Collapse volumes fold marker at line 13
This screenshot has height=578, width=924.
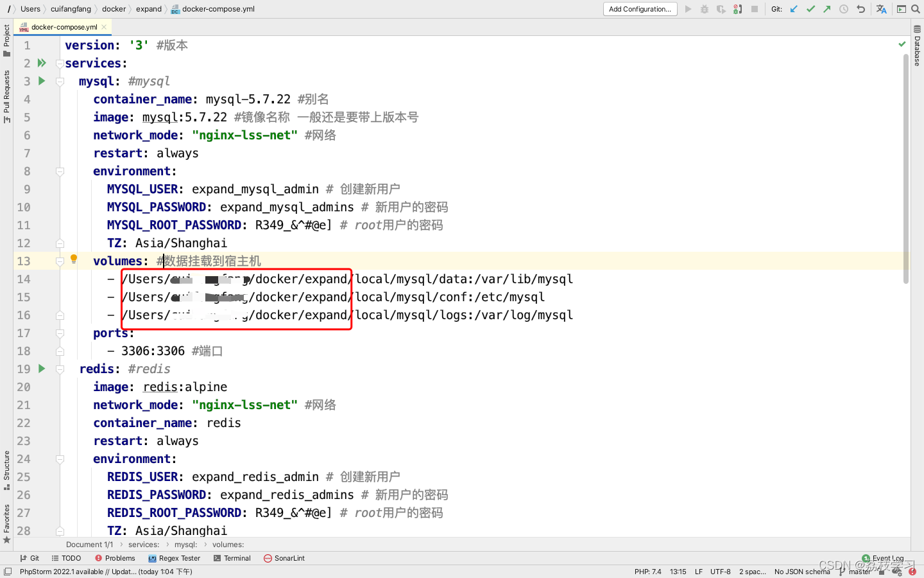coord(60,261)
